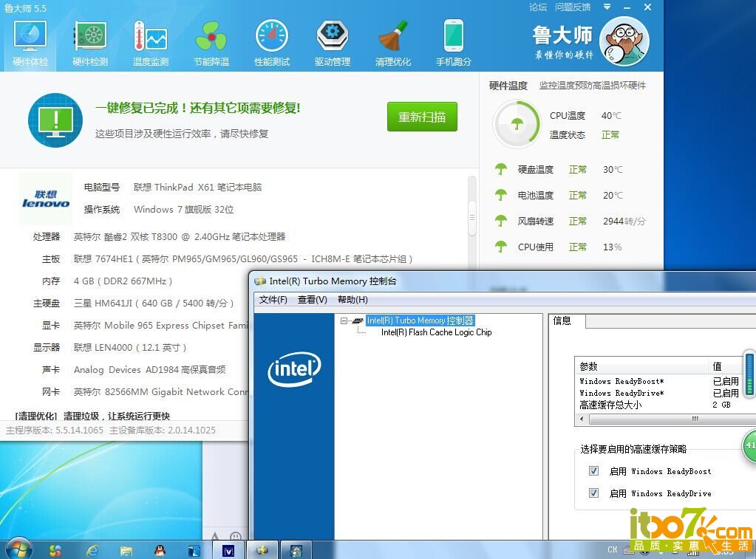This screenshot has height=559, width=756.
Task: Switch to 鲁大师 taskbar button
Action: (296, 550)
